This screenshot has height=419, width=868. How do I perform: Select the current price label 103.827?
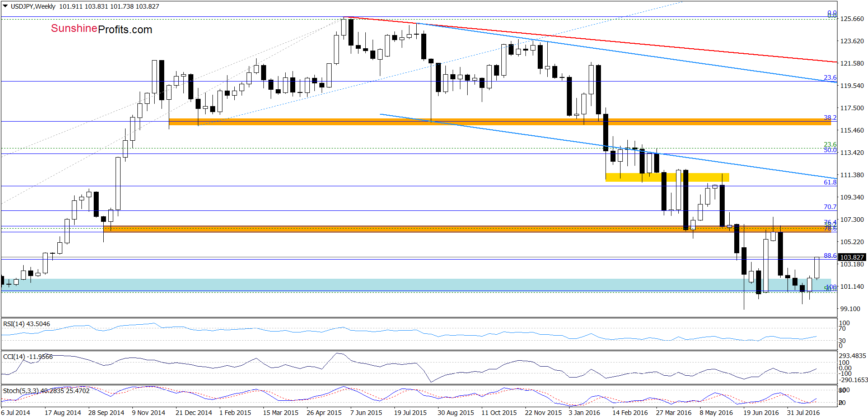[852, 257]
